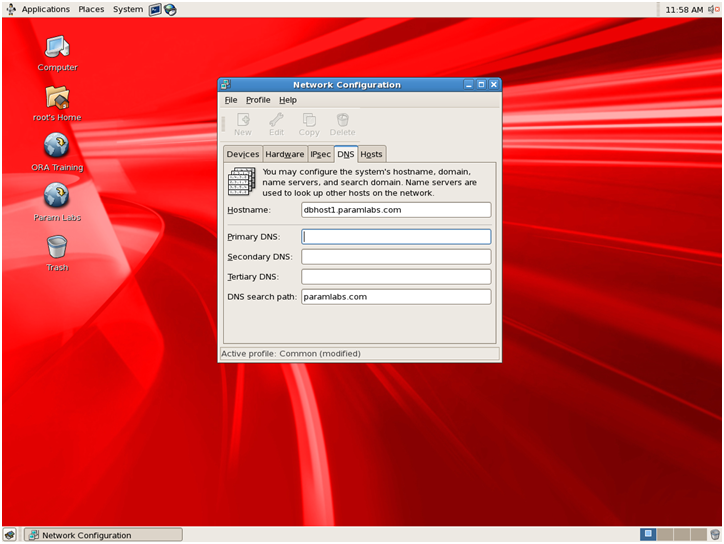
Task: Switch to the Devices tab
Action: [243, 154]
